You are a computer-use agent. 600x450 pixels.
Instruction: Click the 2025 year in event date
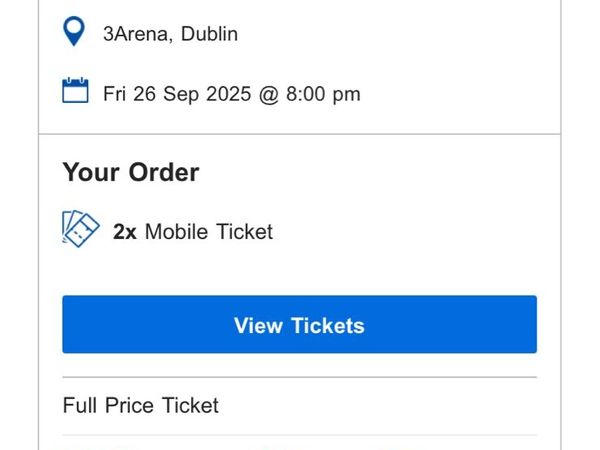(x=229, y=94)
